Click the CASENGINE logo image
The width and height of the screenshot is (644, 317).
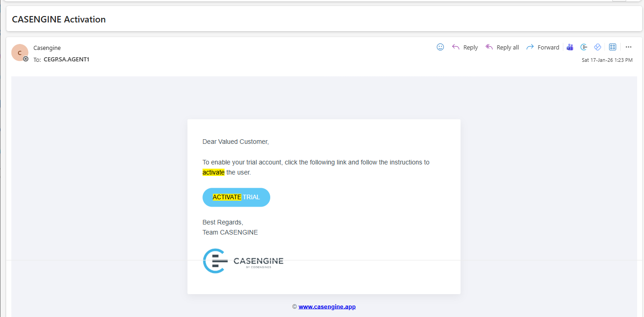point(243,261)
